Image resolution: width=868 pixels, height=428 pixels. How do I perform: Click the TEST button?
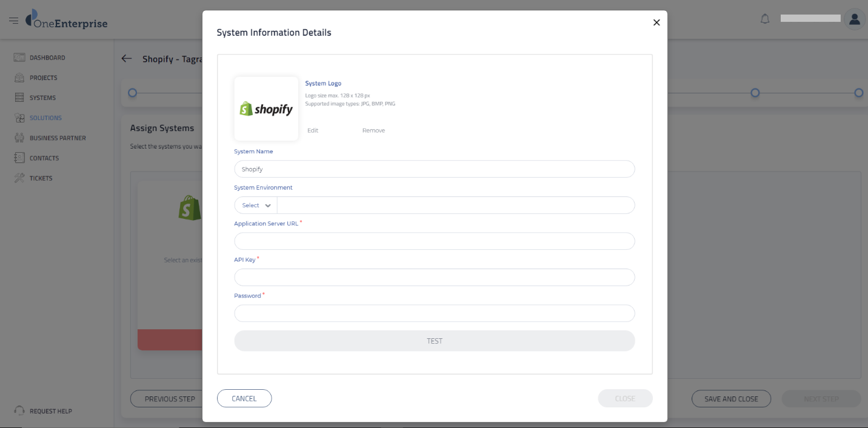[x=434, y=341]
